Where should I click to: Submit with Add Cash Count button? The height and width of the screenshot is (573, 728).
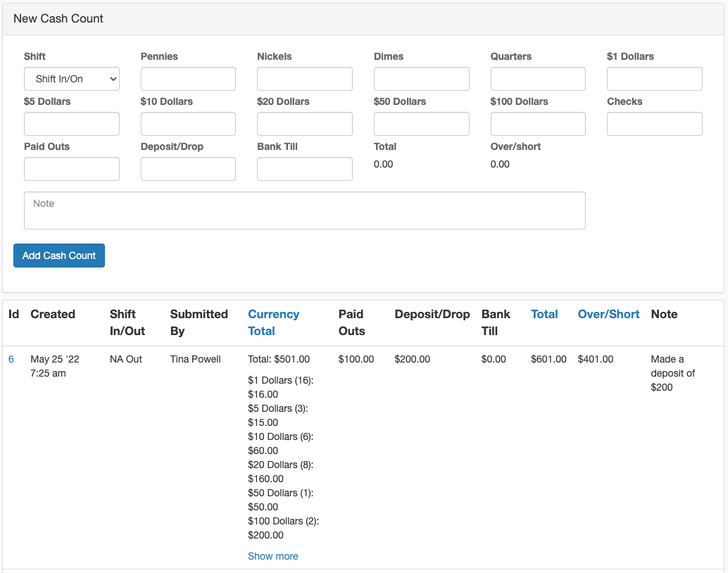(x=59, y=256)
